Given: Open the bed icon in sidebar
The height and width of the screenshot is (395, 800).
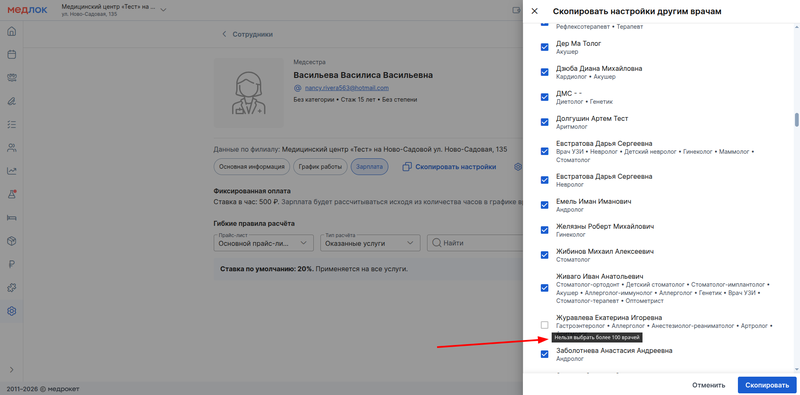Looking at the screenshot, I should click(11, 218).
